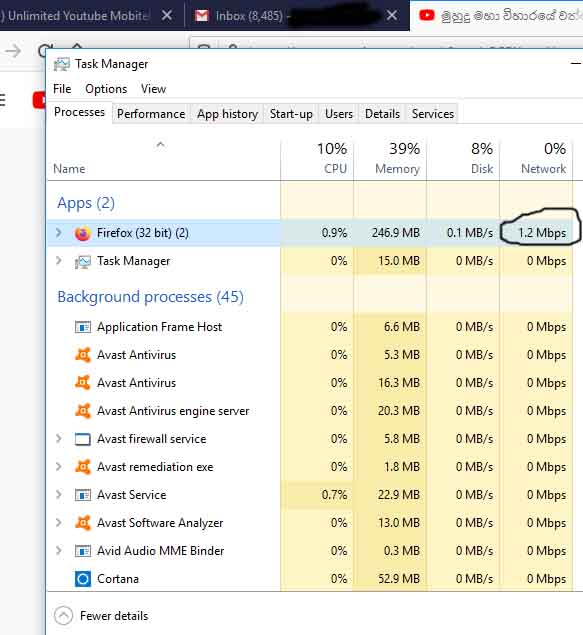Expand the Task Manager process entry
Image resolution: width=583 pixels, height=635 pixels.
[x=59, y=260]
